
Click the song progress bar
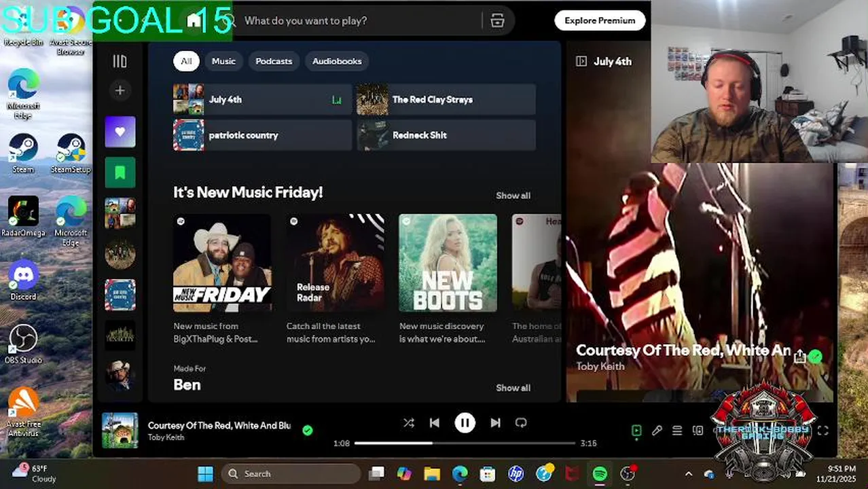[x=465, y=443]
